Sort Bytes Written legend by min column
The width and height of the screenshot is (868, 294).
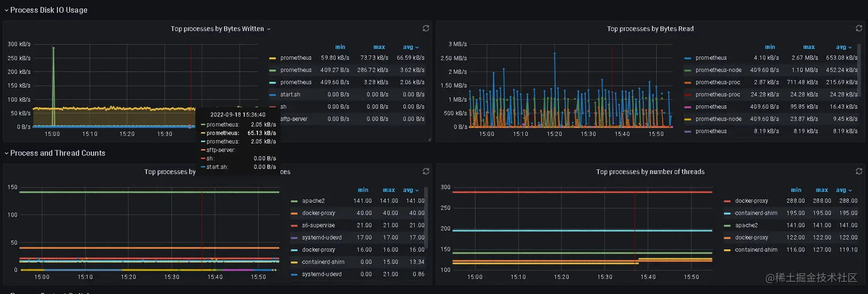pos(340,47)
